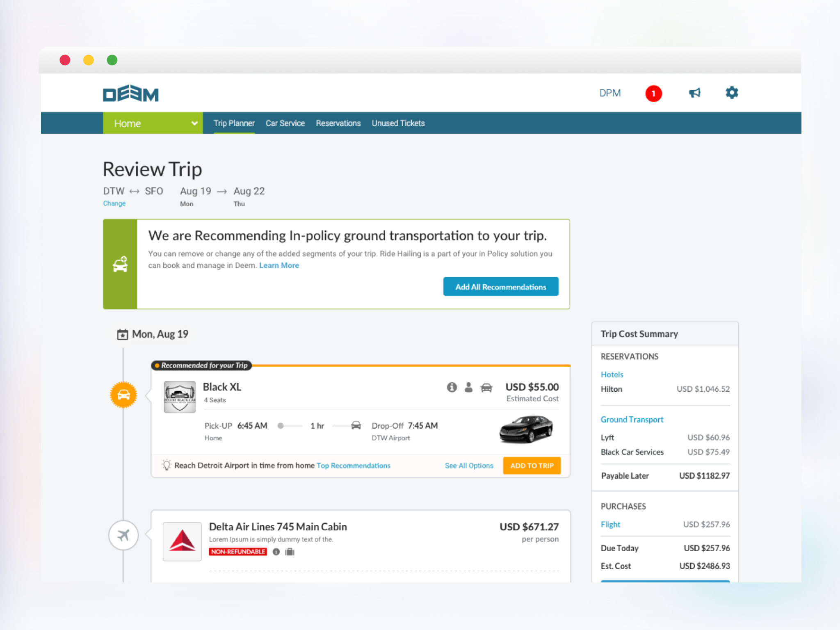Click the Black XL info icon
Viewport: 840px width, 630px height.
(452, 387)
